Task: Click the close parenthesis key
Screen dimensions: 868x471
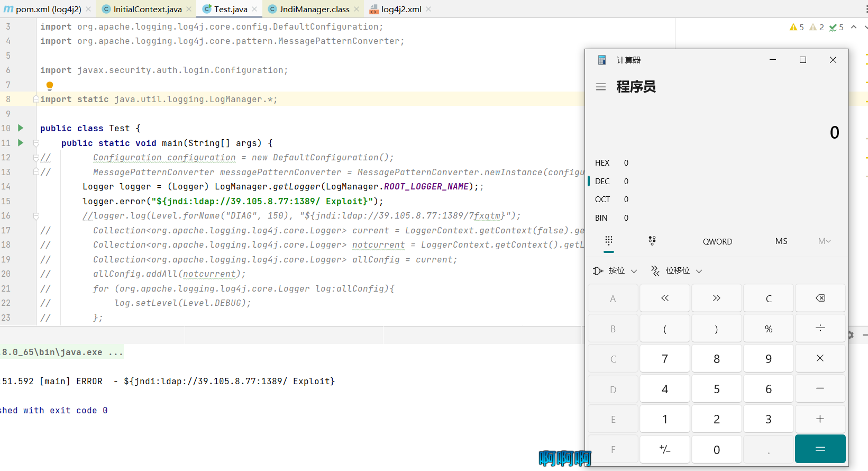Action: (717, 329)
